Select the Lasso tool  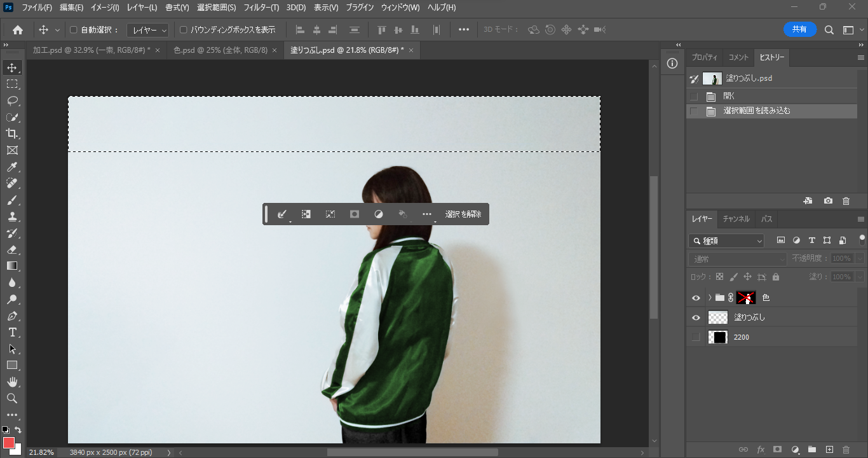click(12, 101)
